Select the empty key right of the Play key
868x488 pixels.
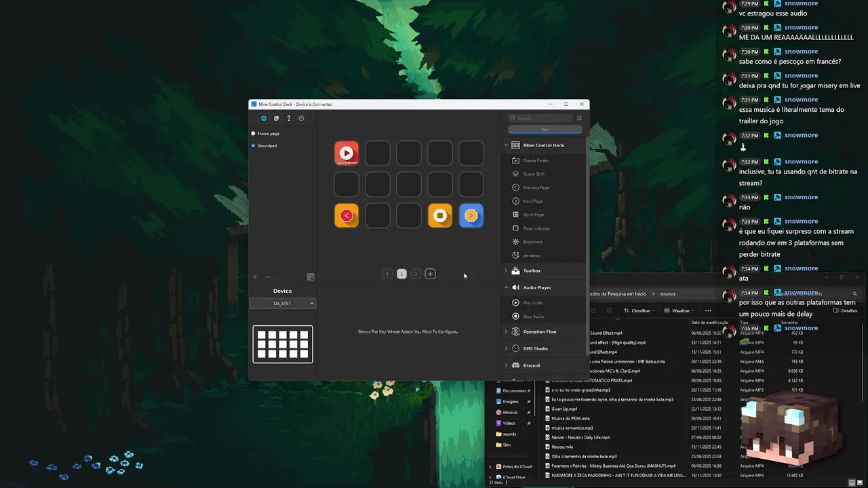click(x=378, y=153)
